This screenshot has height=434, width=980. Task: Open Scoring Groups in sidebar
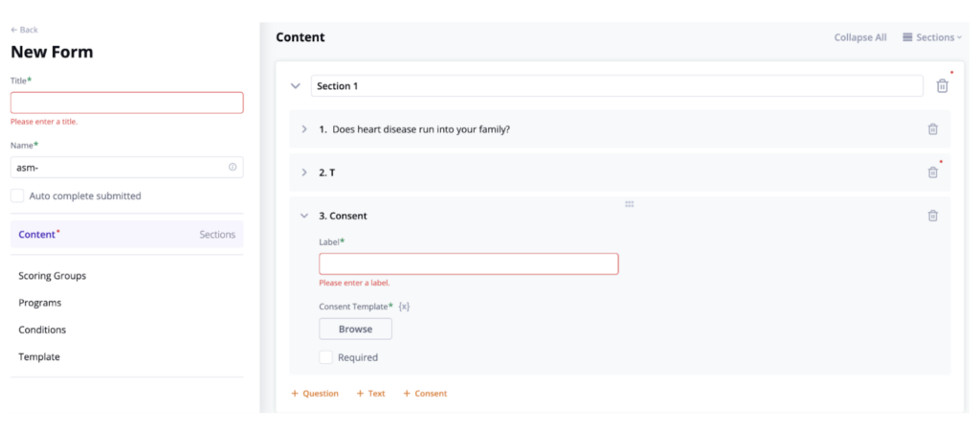[x=52, y=276]
